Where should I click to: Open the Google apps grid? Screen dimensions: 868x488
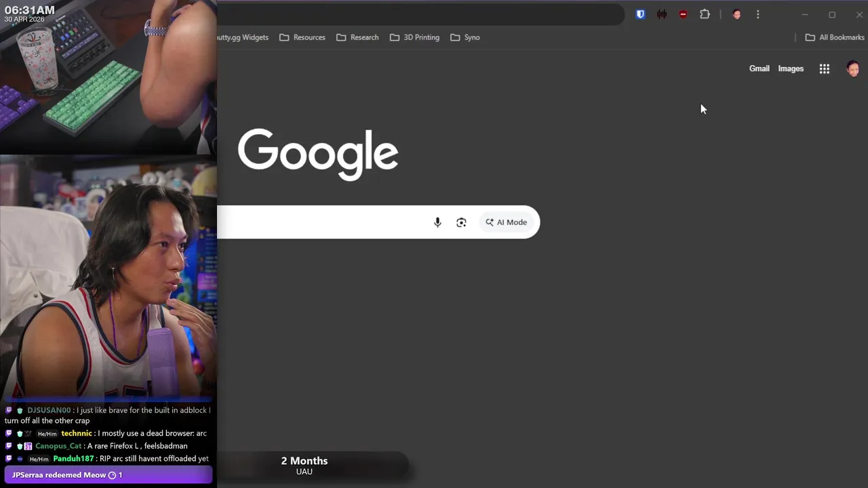(825, 68)
